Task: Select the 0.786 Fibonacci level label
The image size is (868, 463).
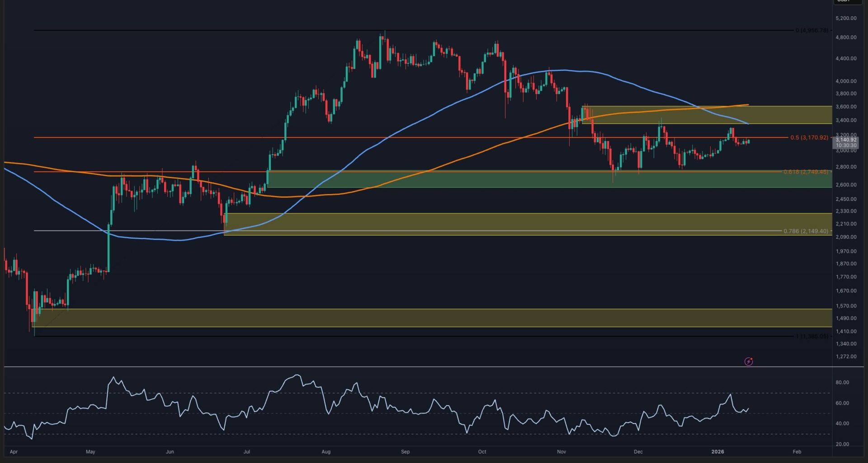Action: click(806, 231)
